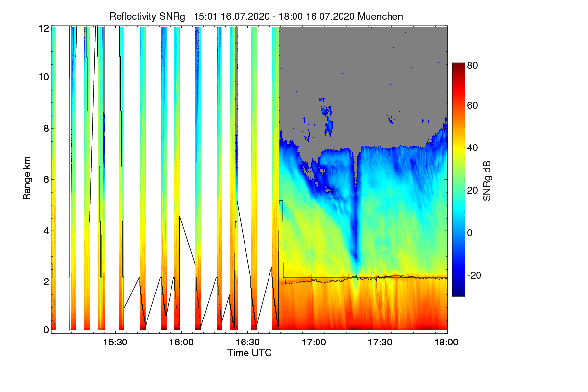
Task: Click the colorbar value label 60
Action: pos(473,106)
